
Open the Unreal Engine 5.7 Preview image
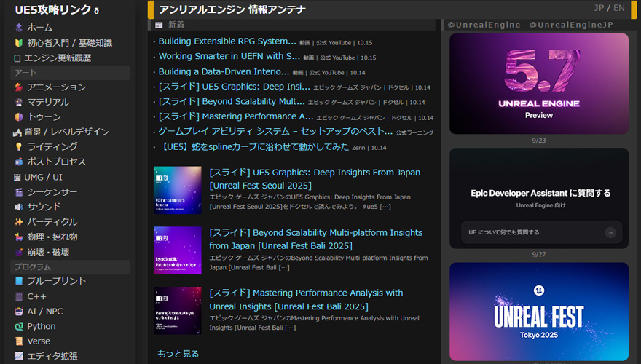[x=539, y=84]
